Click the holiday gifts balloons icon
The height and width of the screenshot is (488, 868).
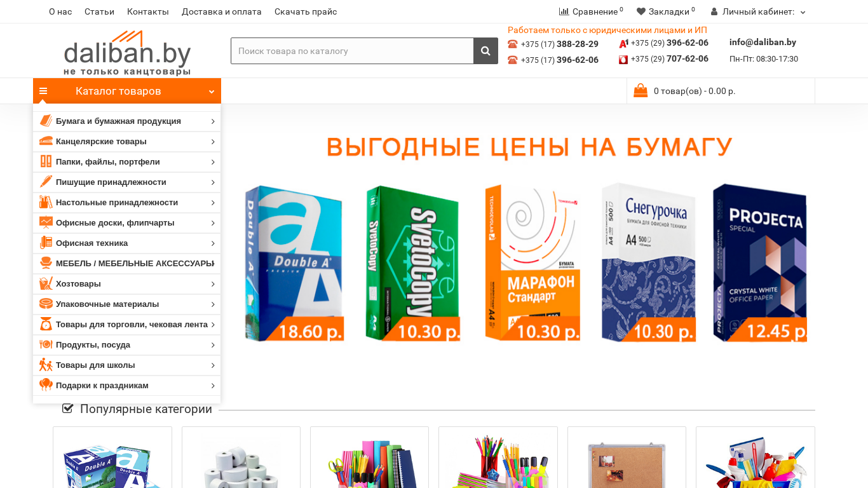46,385
